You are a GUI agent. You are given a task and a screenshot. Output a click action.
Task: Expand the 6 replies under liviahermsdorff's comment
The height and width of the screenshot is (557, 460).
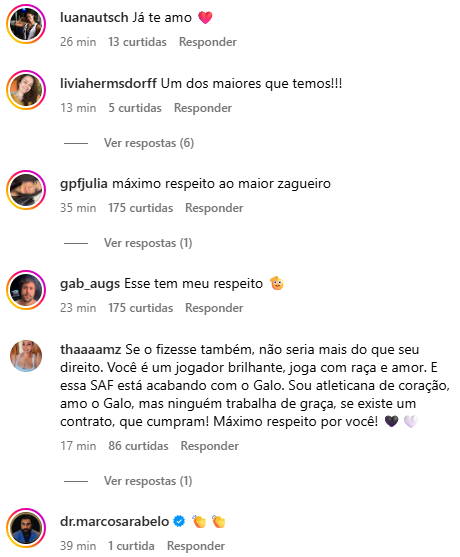(149, 143)
